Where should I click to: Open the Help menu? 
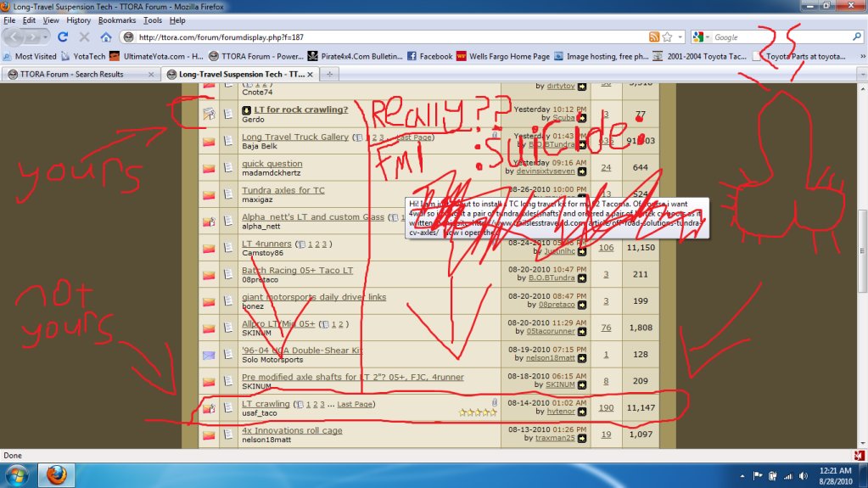click(x=177, y=20)
